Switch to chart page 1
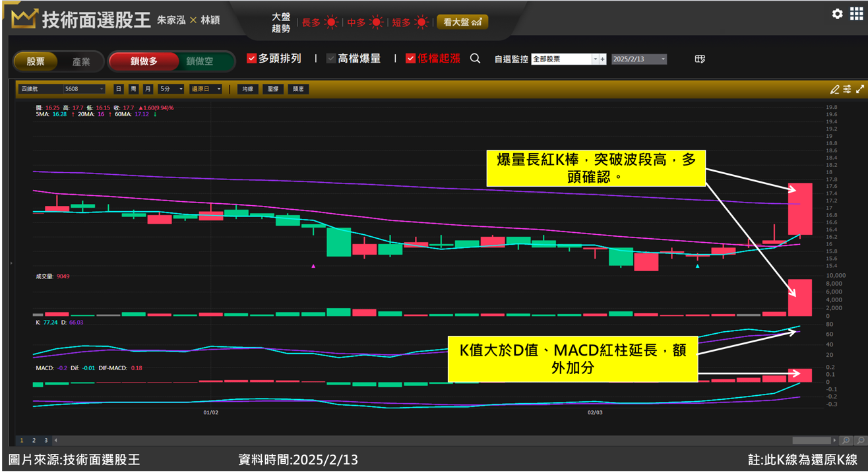868x475 pixels. point(22,440)
